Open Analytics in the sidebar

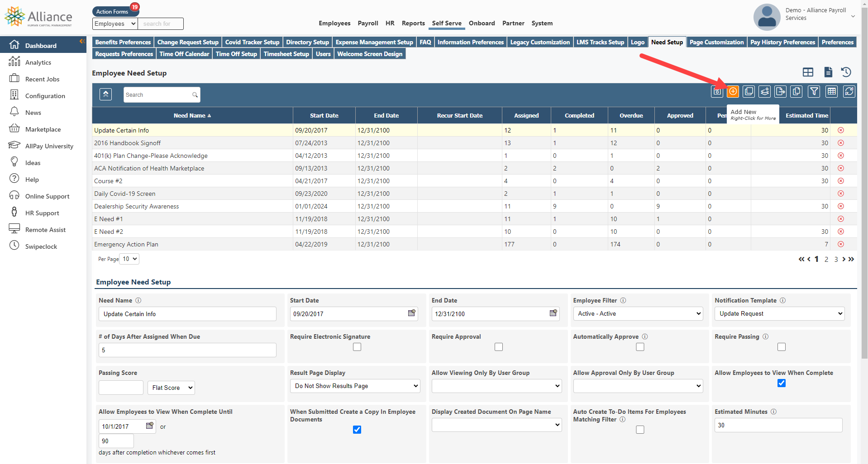(38, 62)
